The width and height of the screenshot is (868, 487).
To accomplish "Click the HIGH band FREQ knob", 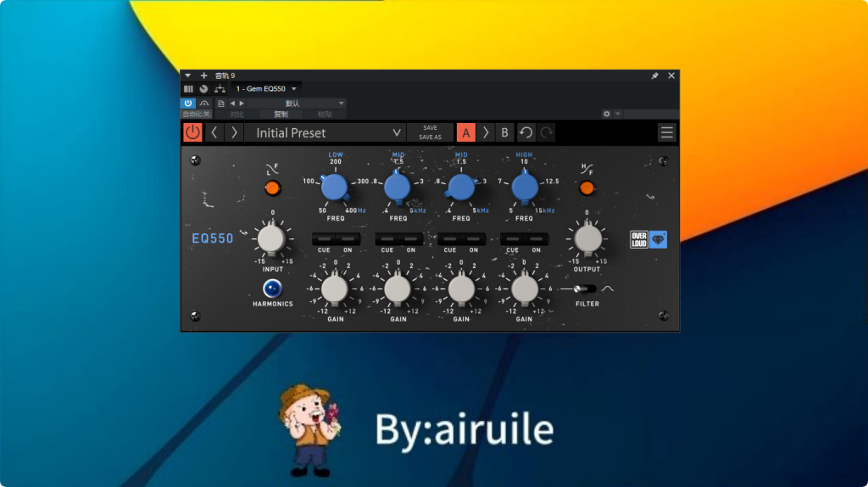I will (x=524, y=188).
